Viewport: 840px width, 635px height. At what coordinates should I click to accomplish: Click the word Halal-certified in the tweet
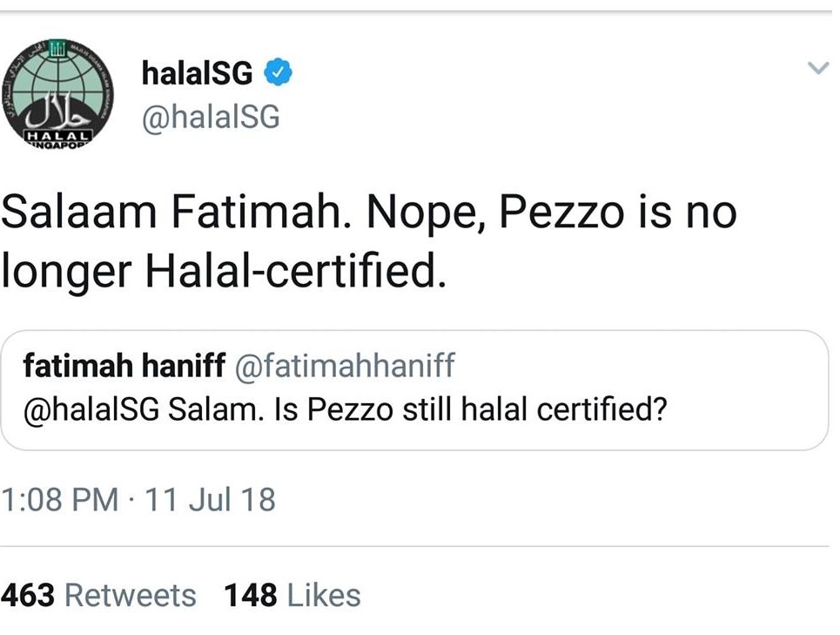[x=296, y=269]
